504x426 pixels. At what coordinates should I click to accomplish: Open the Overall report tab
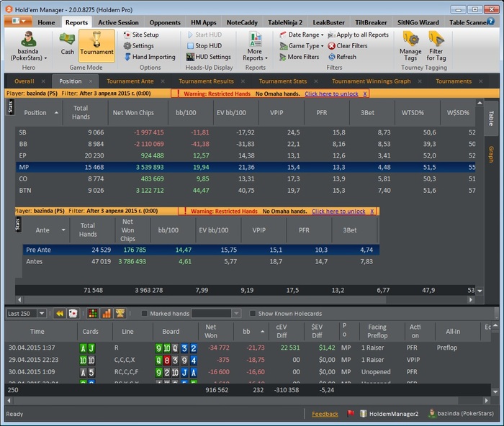pos(24,81)
